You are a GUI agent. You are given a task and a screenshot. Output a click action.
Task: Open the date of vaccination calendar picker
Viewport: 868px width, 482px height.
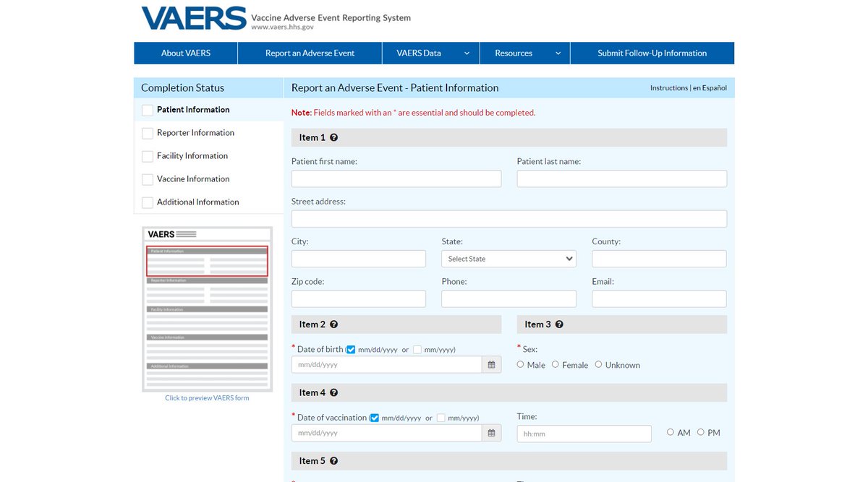pyautogui.click(x=491, y=433)
